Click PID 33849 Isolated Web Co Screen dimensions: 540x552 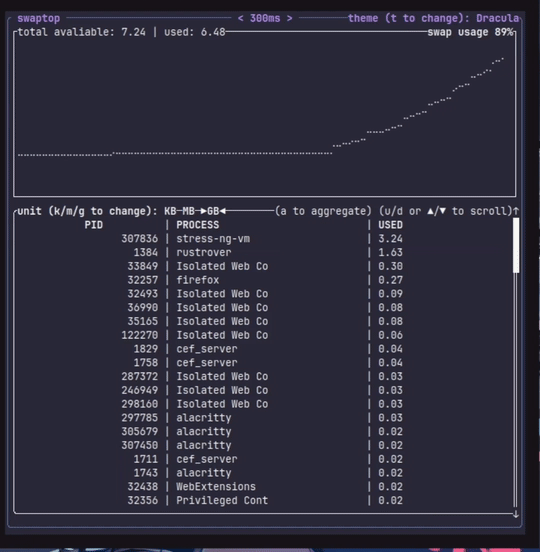click(265, 266)
